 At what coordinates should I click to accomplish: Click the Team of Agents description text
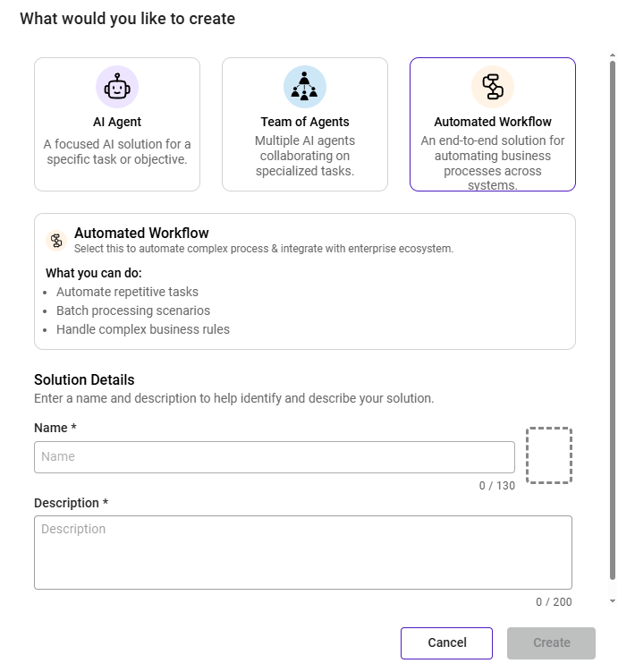point(305,156)
